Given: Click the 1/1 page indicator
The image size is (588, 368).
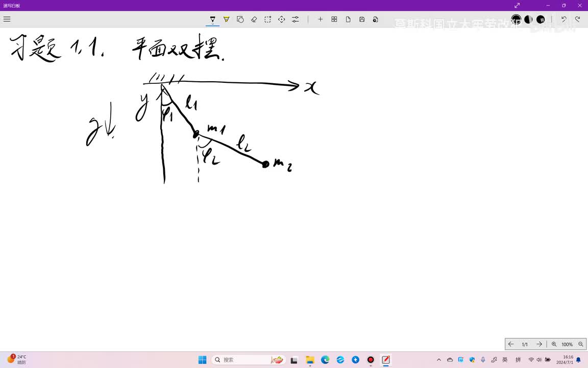Looking at the screenshot, I should pyautogui.click(x=525, y=344).
